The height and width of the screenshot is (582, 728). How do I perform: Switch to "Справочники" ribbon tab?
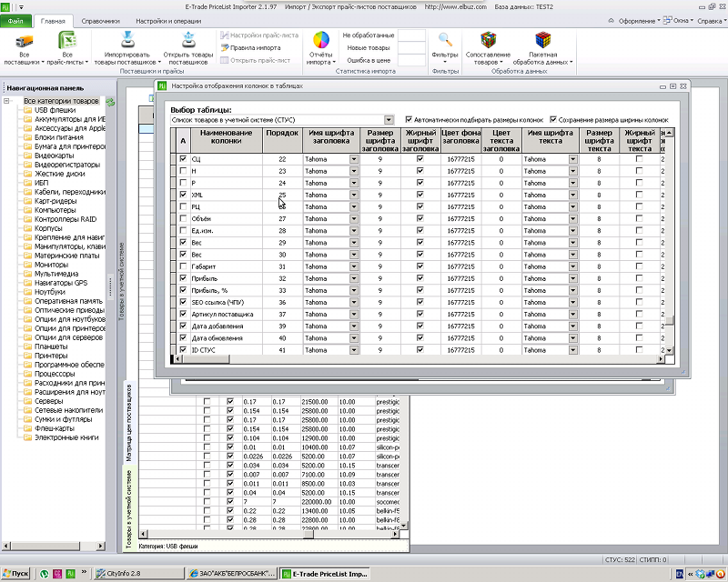tap(100, 21)
